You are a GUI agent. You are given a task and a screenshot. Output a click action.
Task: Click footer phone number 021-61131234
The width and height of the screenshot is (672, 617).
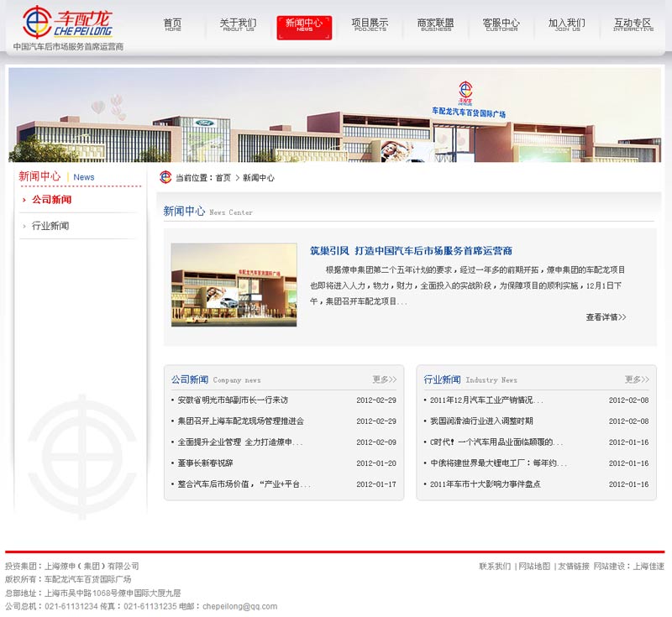[x=71, y=606]
